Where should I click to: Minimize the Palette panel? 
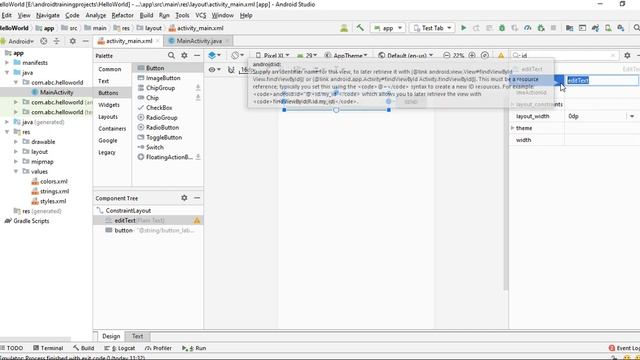197,56
